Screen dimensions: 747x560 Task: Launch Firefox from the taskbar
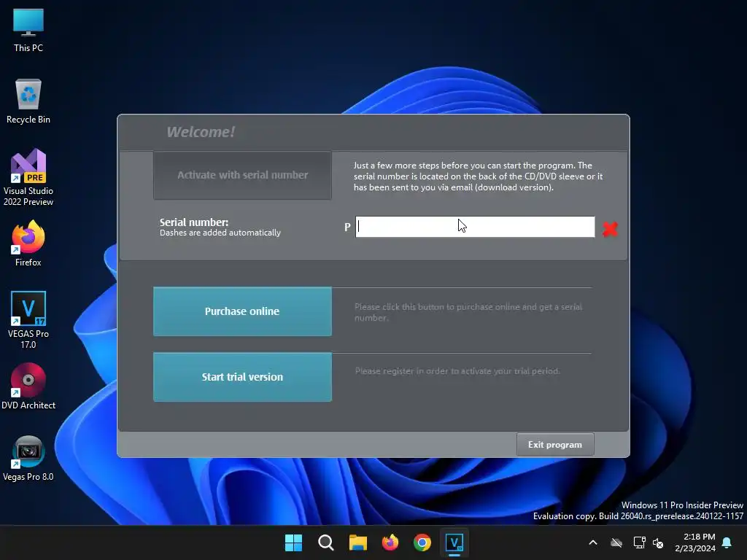(x=390, y=542)
